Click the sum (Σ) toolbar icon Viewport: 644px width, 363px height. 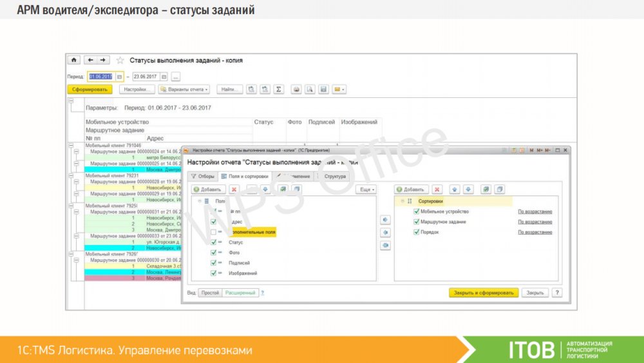click(278, 90)
